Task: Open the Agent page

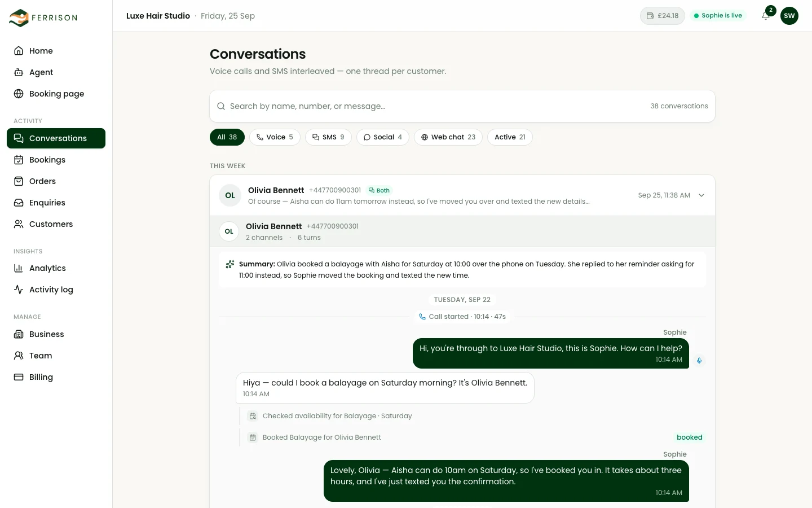Action: (x=56, y=72)
